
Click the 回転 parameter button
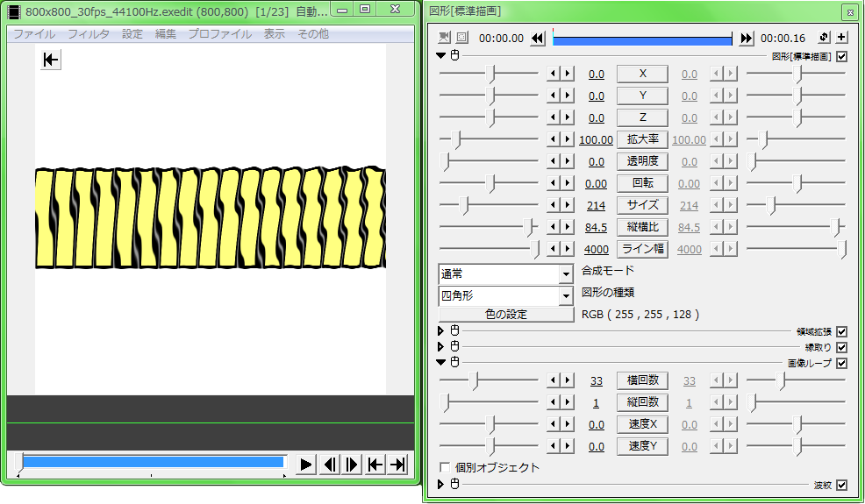[x=643, y=183]
